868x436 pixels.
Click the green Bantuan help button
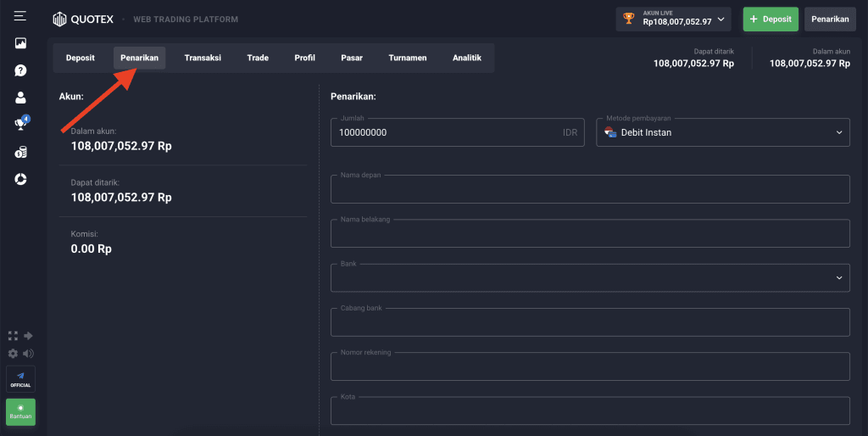(x=20, y=412)
